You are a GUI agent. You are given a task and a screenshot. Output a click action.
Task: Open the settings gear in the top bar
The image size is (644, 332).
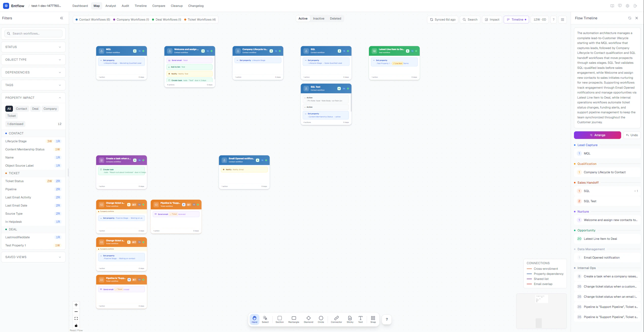pos(627,6)
